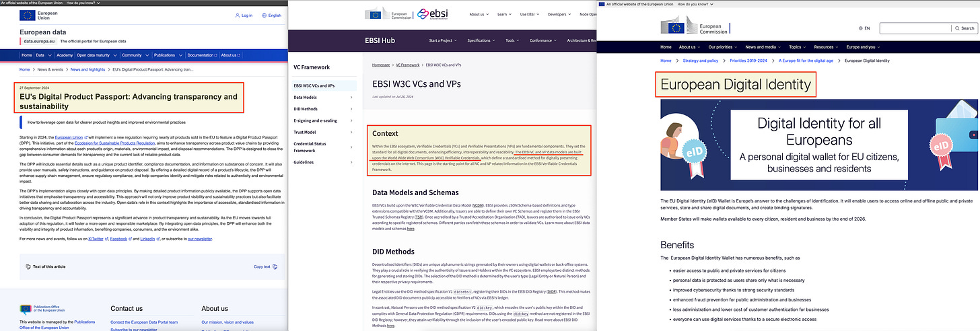Click "A Europe fit for the digital age" breadcrumb
This screenshot has width=980, height=331.
click(806, 61)
